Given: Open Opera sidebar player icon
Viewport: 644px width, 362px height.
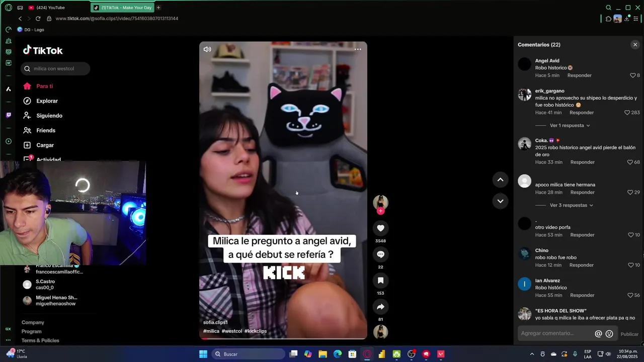Looking at the screenshot, I should coord(8,141).
